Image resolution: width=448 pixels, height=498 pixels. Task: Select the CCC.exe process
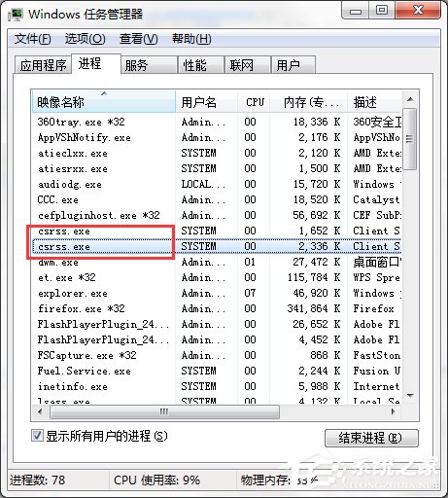click(217, 199)
